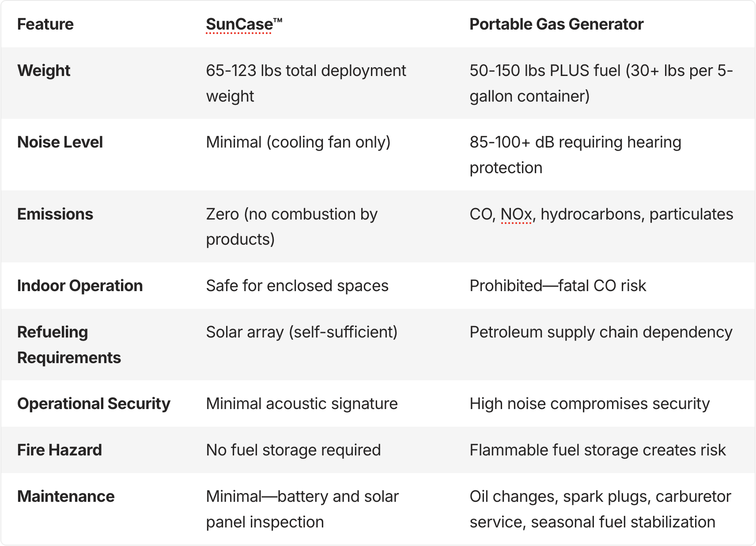Click the Operational Security row label
756x546 pixels.
click(93, 404)
